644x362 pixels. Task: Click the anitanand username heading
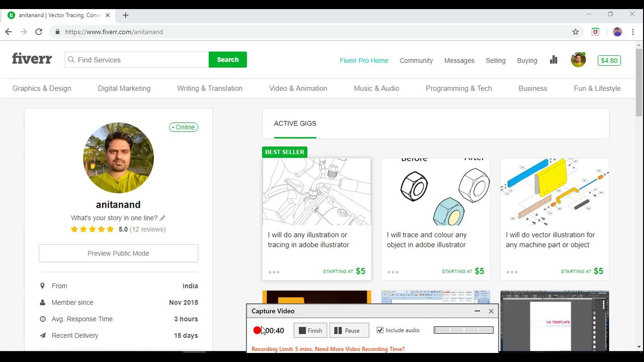pos(118,205)
